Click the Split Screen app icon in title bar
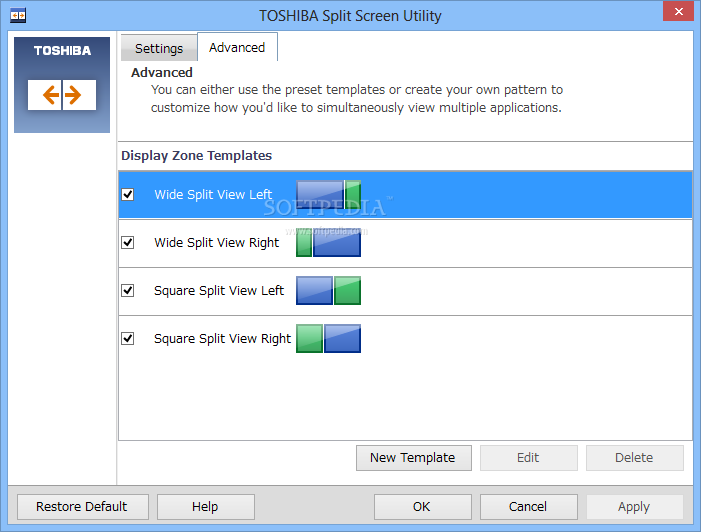701x532 pixels. pyautogui.click(x=18, y=16)
